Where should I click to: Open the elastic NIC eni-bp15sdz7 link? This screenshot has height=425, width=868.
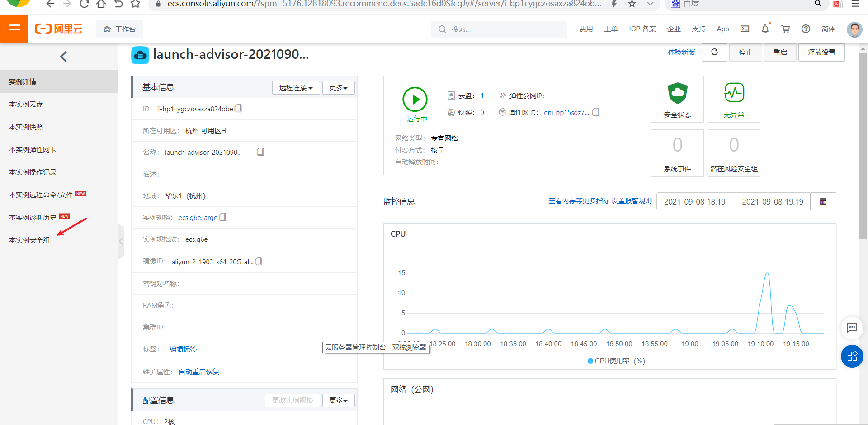566,113
